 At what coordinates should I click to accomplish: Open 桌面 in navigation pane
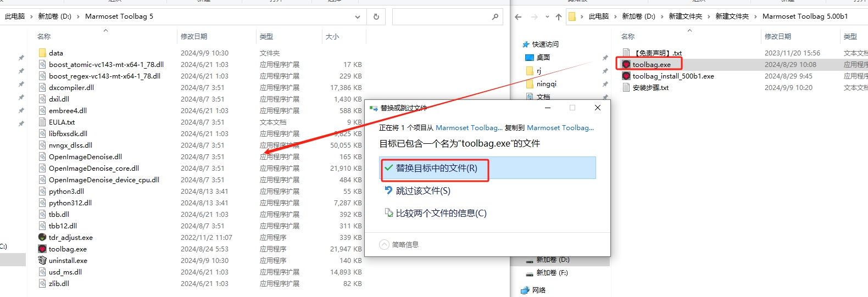(x=543, y=57)
